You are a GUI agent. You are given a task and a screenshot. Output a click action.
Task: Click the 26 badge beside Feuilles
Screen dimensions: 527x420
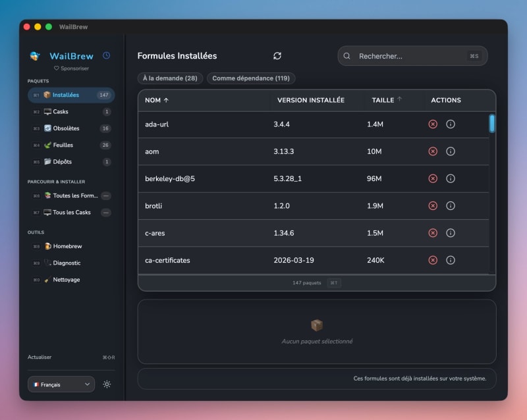[x=105, y=145]
